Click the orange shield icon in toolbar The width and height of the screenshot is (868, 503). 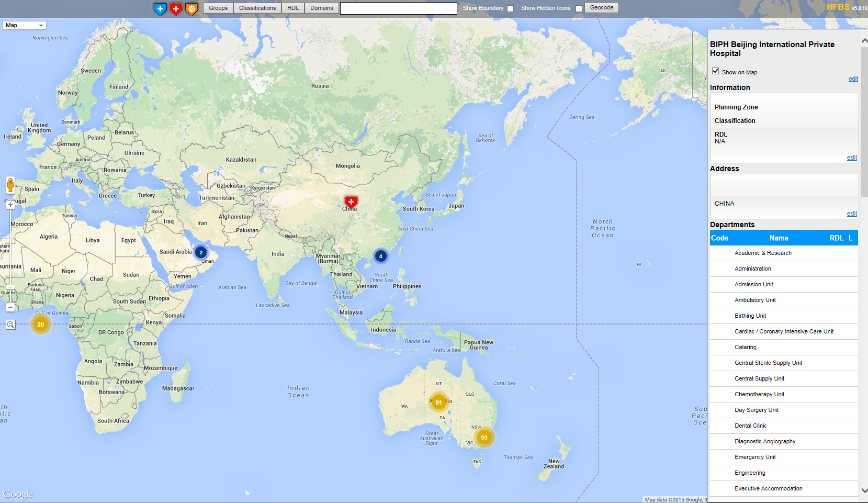point(191,9)
